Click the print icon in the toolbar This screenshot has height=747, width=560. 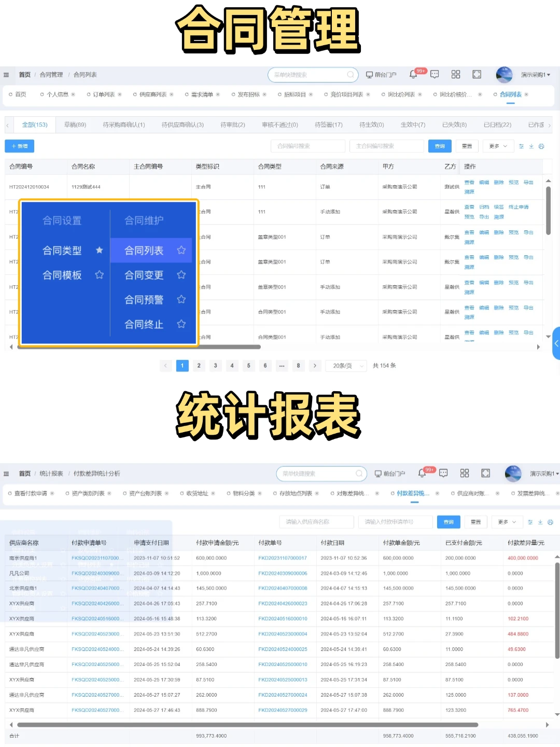coord(541,146)
